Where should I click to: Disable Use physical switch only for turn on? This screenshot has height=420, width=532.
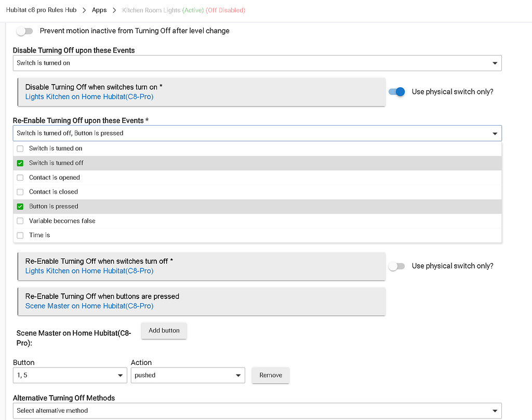(x=397, y=92)
